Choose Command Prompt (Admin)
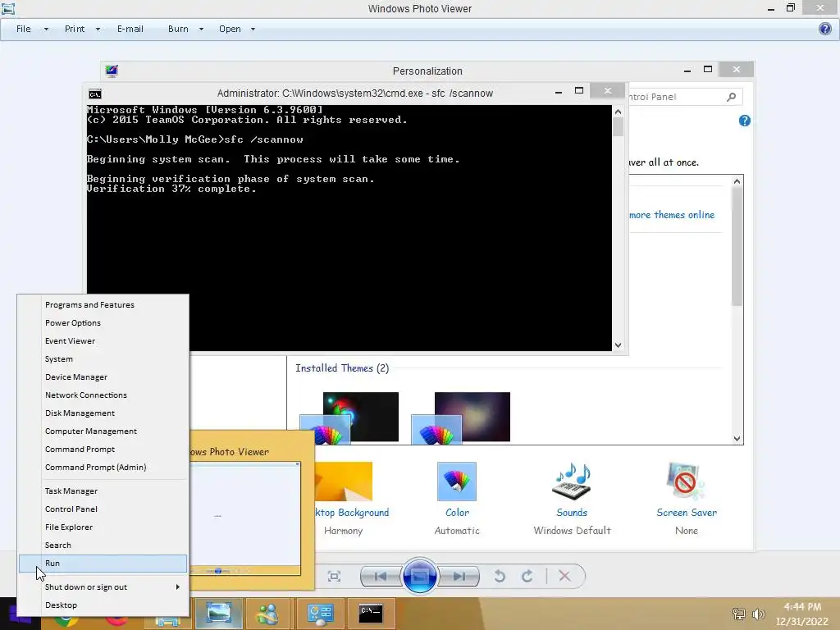The width and height of the screenshot is (840, 630). pos(103,468)
